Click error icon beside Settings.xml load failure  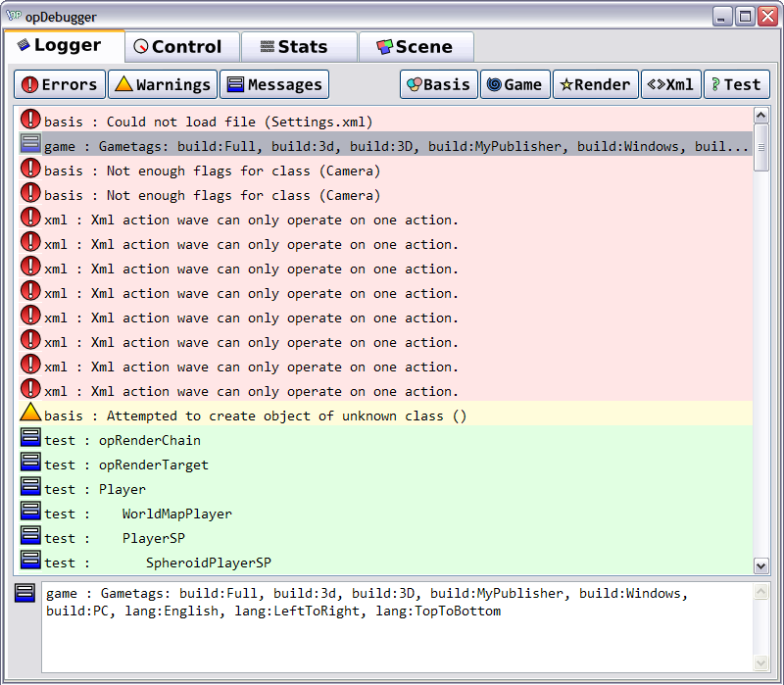pos(30,121)
